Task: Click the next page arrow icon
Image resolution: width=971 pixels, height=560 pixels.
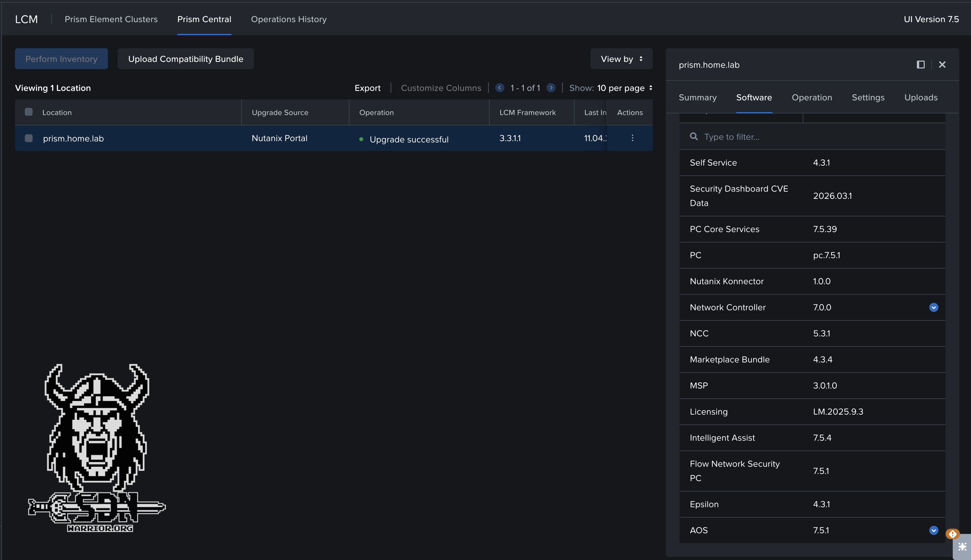Action: point(551,88)
